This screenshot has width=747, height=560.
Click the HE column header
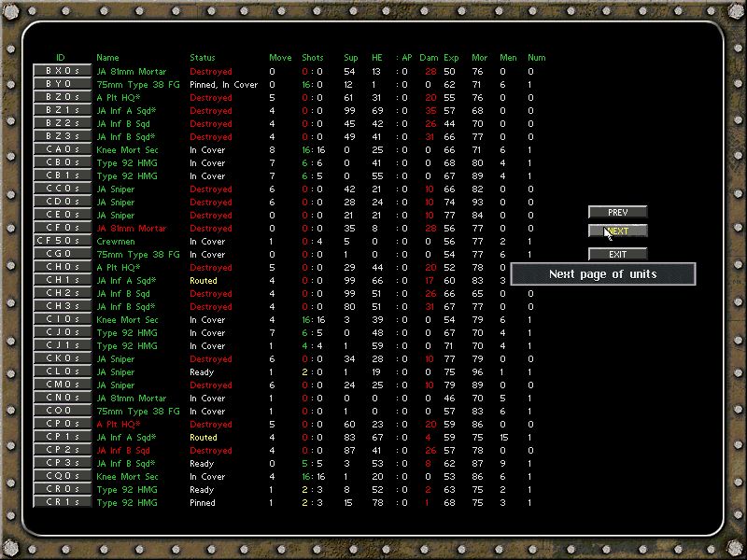tap(377, 58)
